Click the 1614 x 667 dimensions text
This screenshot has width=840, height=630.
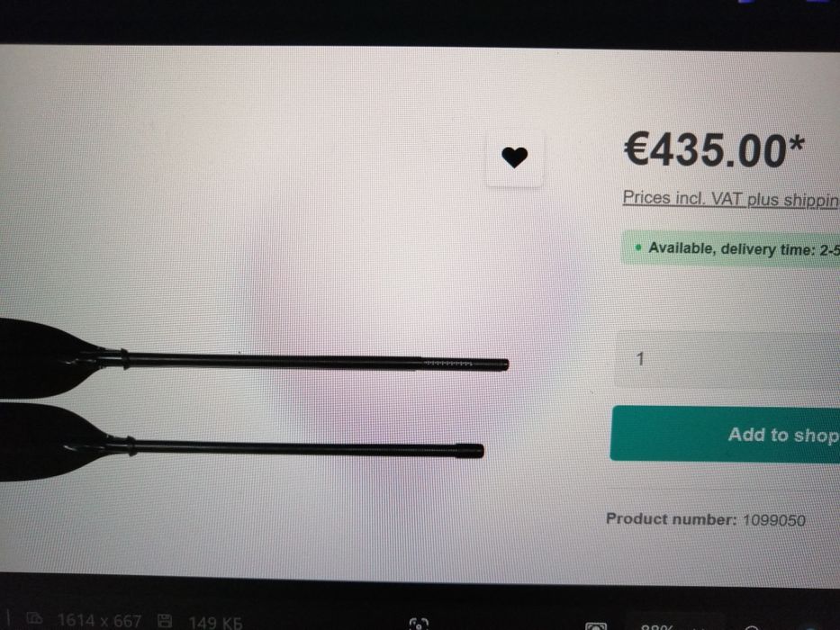pyautogui.click(x=99, y=620)
